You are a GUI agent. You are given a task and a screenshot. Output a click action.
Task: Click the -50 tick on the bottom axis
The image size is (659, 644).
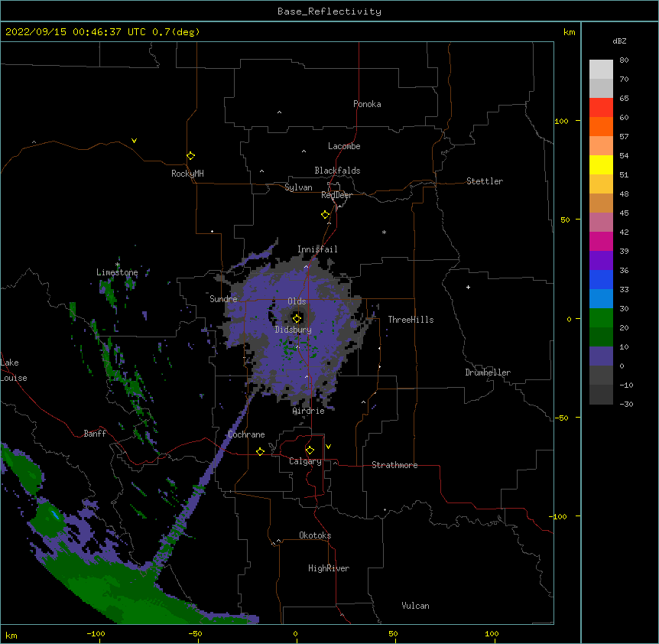pos(195,634)
